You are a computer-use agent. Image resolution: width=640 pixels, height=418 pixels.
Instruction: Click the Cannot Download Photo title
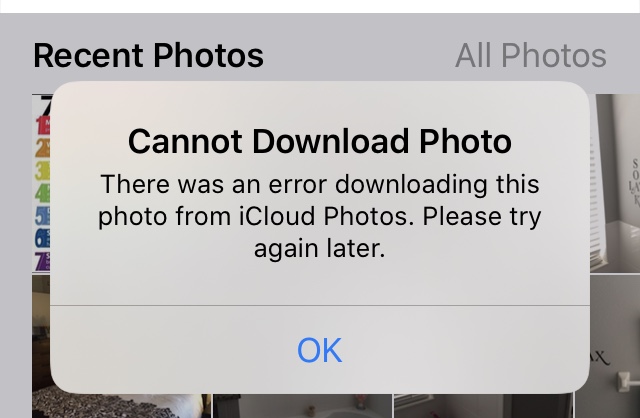point(320,142)
